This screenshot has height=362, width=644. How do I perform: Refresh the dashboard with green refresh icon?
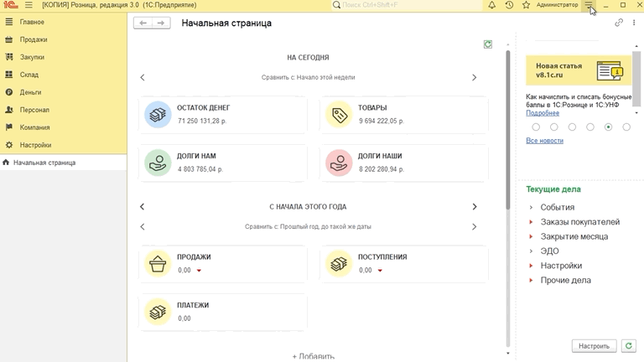(x=487, y=44)
